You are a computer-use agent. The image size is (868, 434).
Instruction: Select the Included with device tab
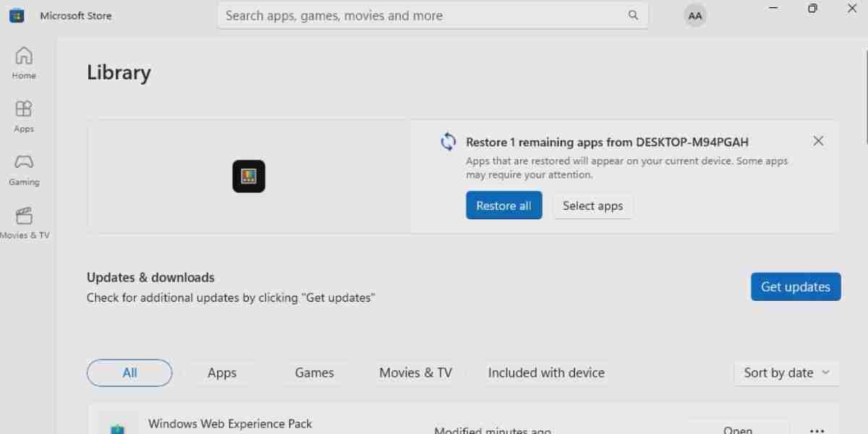tap(545, 373)
